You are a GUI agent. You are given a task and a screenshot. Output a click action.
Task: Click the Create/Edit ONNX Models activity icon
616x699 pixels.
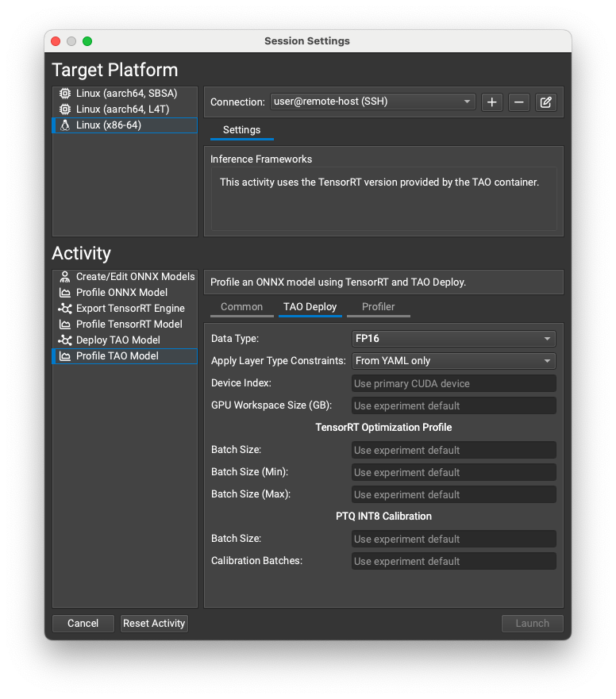coord(64,276)
